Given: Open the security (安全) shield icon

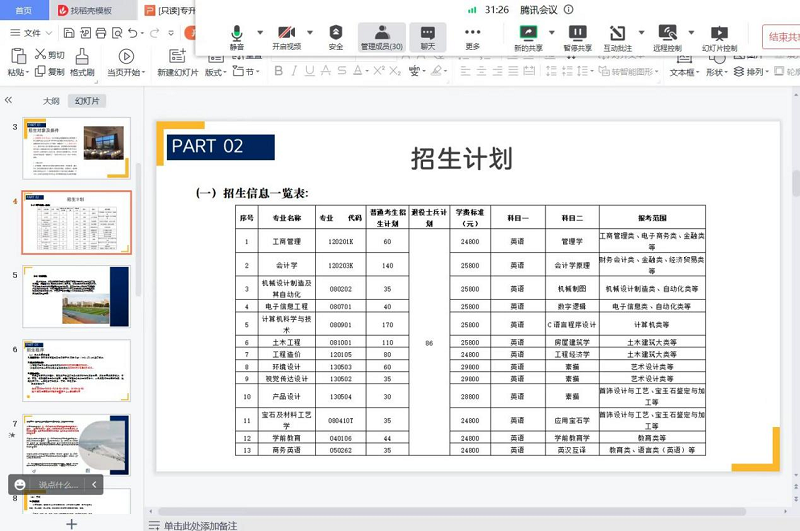Looking at the screenshot, I should click(336, 37).
